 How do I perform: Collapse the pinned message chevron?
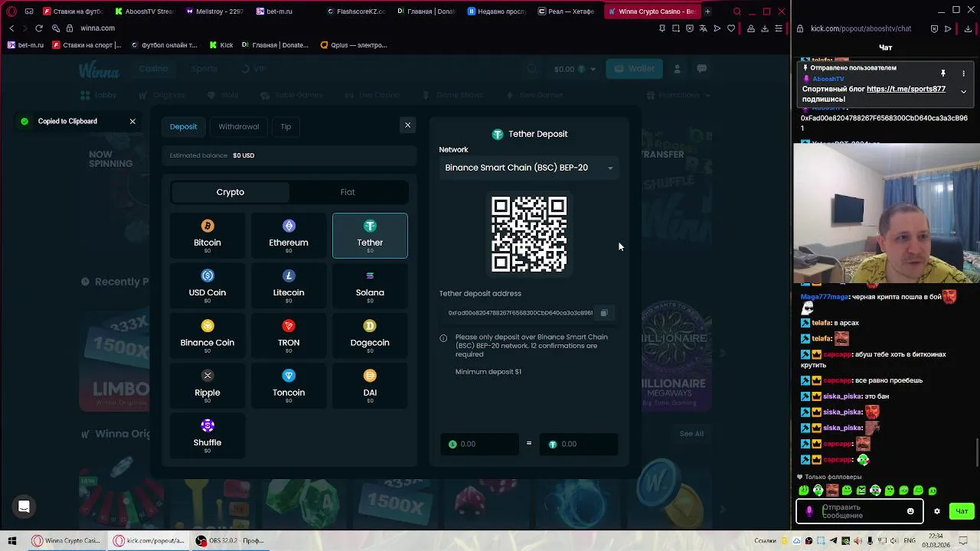963,91
